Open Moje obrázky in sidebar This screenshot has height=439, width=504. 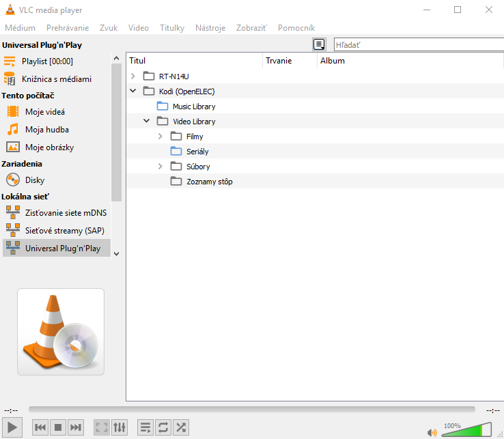click(56, 147)
